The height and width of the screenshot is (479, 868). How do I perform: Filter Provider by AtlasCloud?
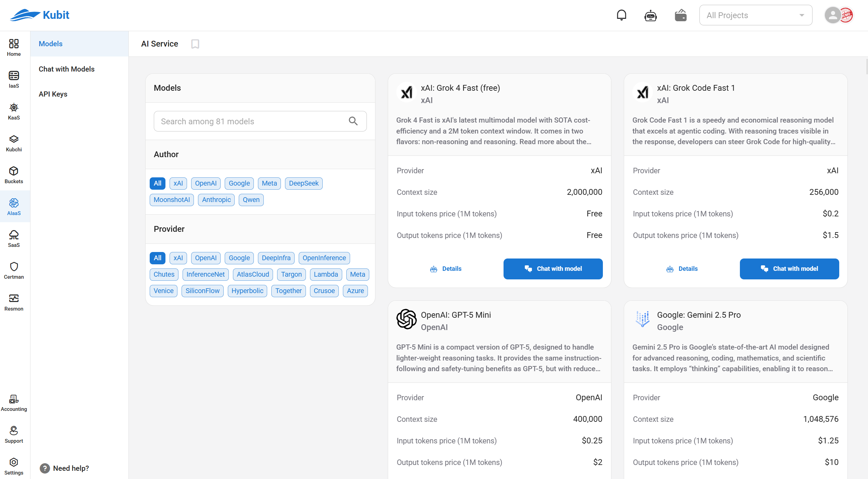(x=253, y=275)
